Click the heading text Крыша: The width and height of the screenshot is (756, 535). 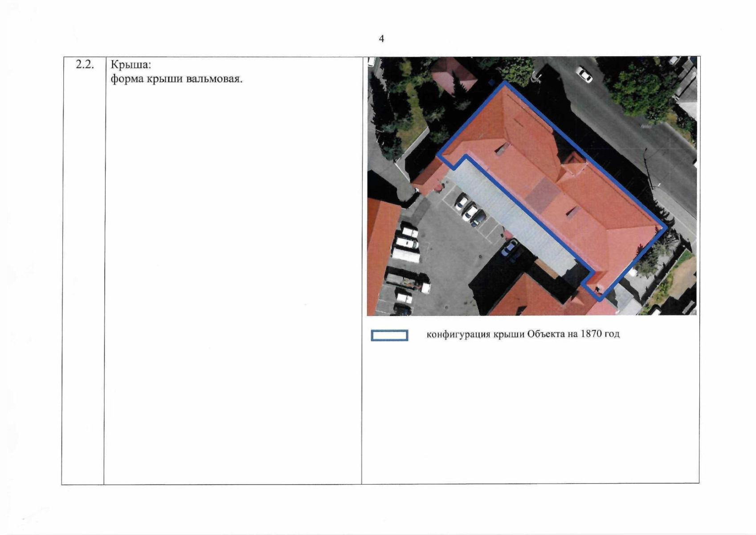point(131,65)
